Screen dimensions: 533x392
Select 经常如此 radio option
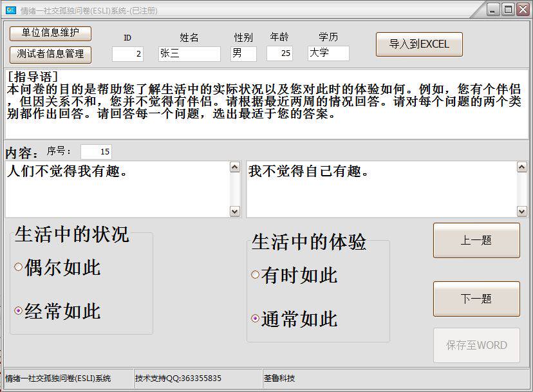tap(57, 311)
